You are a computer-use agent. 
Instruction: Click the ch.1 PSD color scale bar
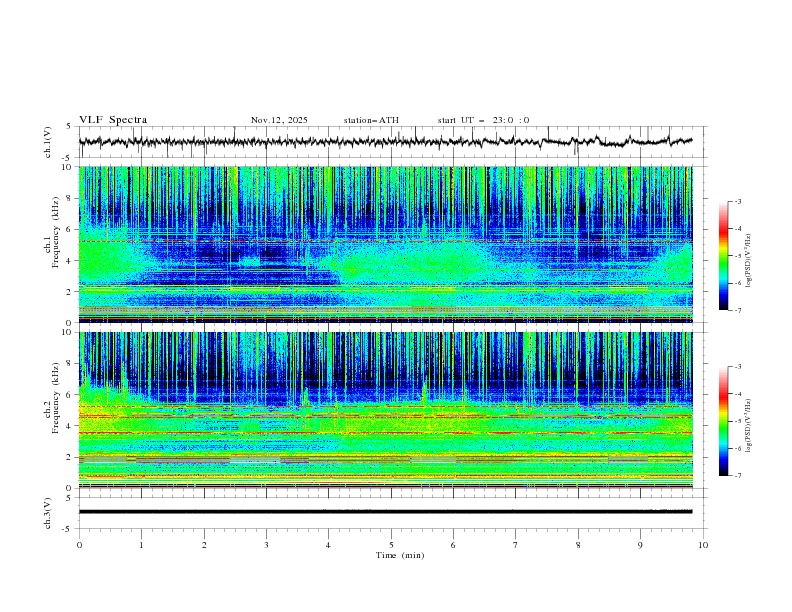click(x=723, y=256)
